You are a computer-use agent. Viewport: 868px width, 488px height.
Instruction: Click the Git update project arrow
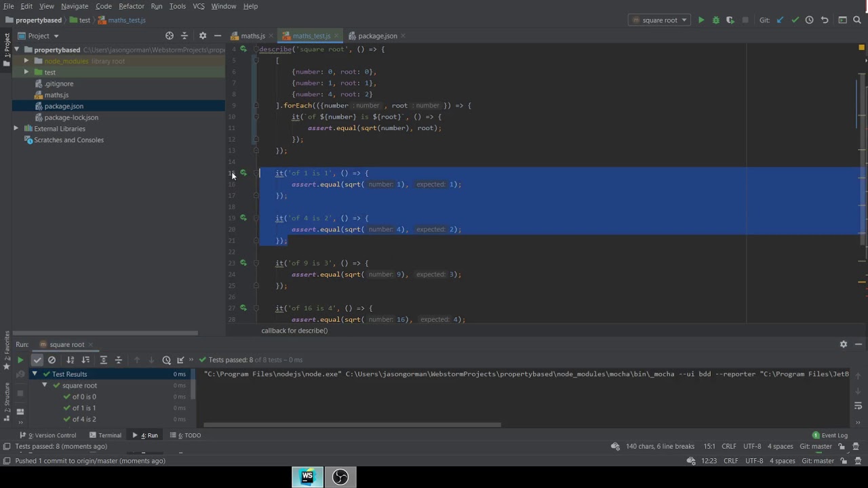point(780,20)
